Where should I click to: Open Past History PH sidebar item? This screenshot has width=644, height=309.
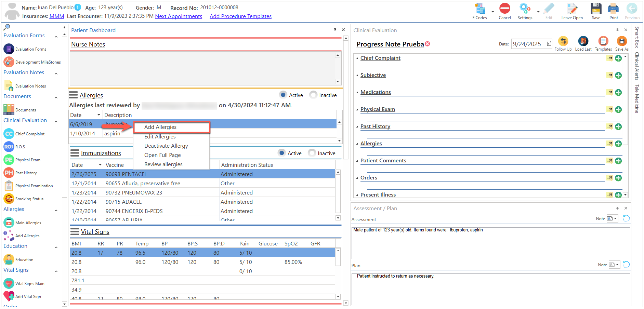tap(21, 173)
